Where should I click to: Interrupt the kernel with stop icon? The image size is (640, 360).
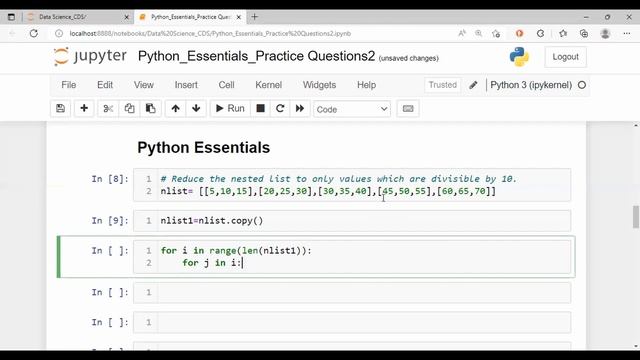pos(260,109)
